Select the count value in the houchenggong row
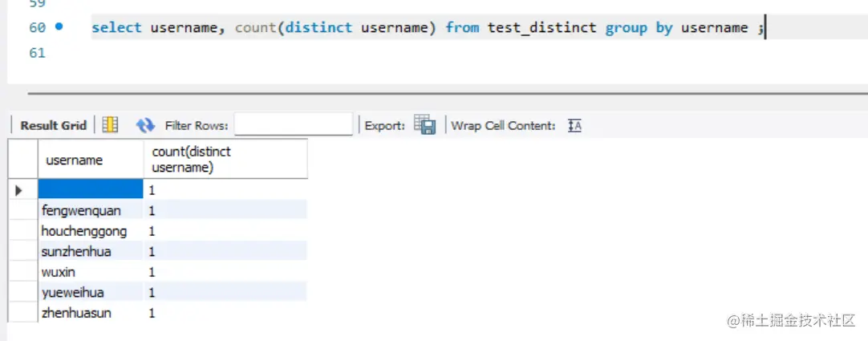This screenshot has height=341, width=868. point(225,231)
